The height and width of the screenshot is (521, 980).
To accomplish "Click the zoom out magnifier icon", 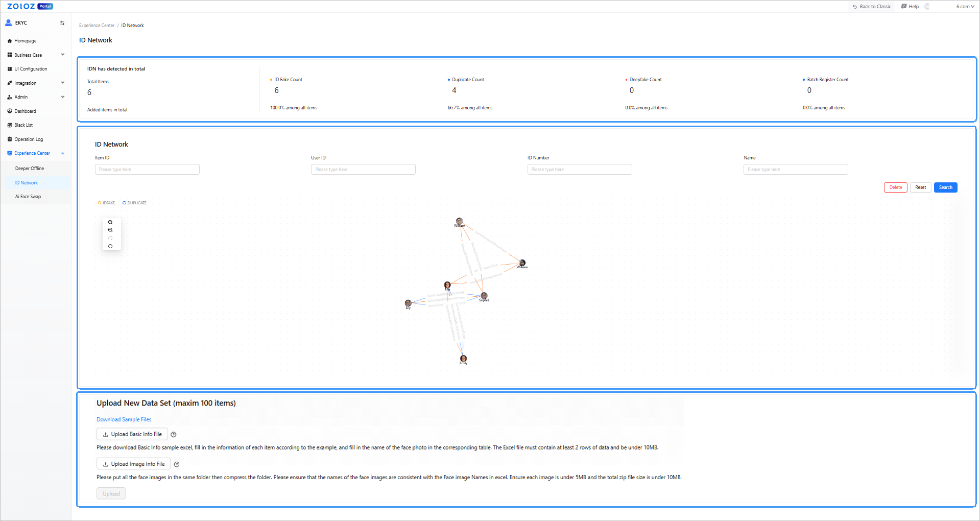I will [110, 230].
